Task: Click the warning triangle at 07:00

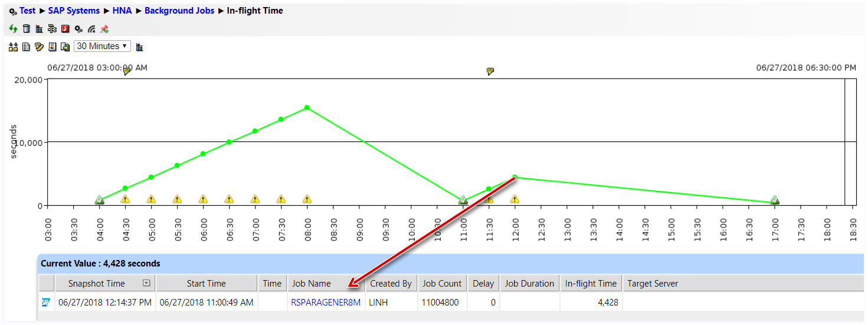Action: pyautogui.click(x=255, y=200)
